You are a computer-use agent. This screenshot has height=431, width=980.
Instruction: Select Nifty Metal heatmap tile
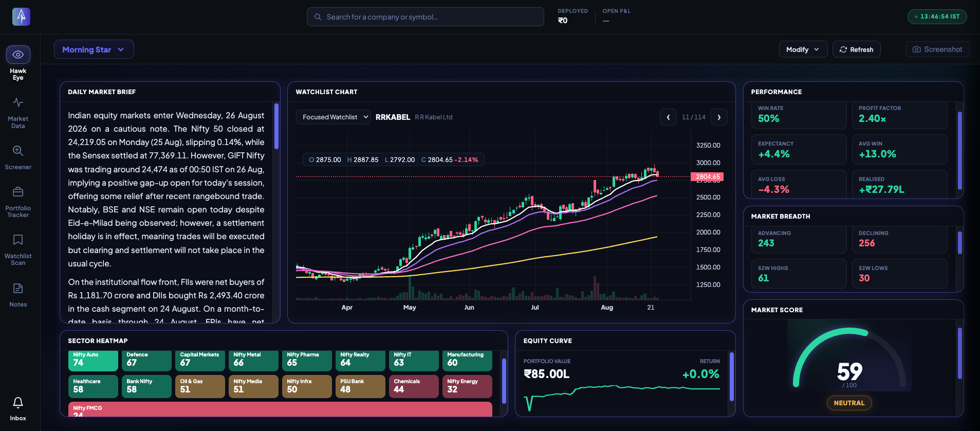click(x=253, y=360)
